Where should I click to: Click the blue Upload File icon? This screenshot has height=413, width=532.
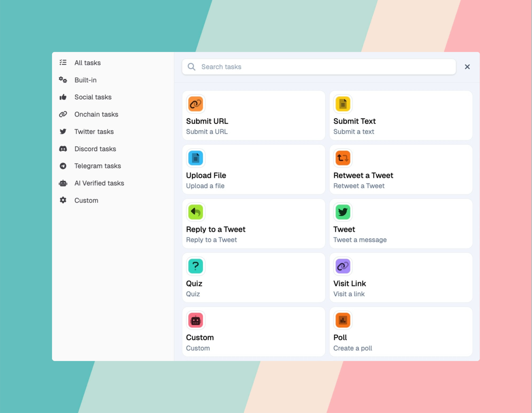pyautogui.click(x=196, y=158)
